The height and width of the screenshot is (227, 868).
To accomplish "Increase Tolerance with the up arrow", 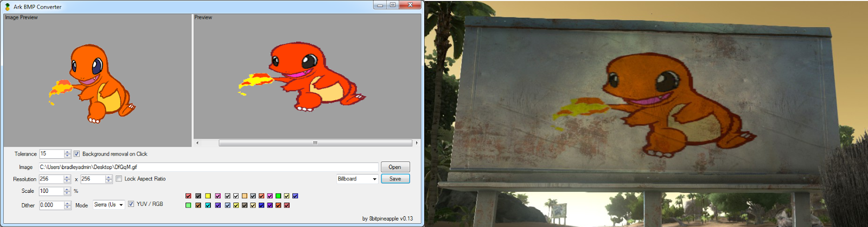I will point(67,152).
